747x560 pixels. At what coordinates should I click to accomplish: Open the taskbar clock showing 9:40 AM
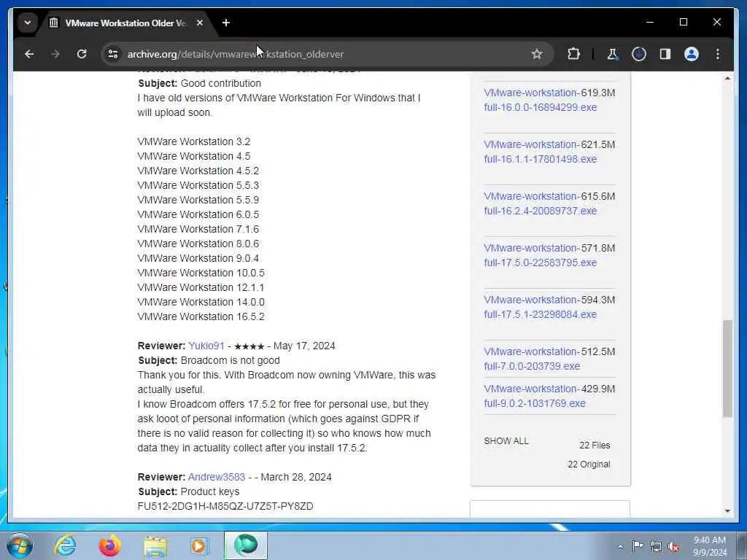[710, 546]
